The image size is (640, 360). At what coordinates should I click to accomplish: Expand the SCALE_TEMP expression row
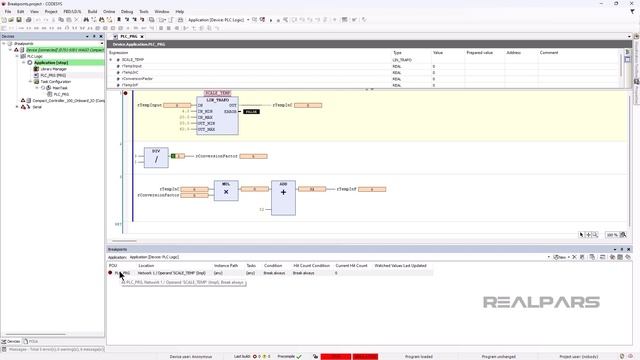coord(111,60)
